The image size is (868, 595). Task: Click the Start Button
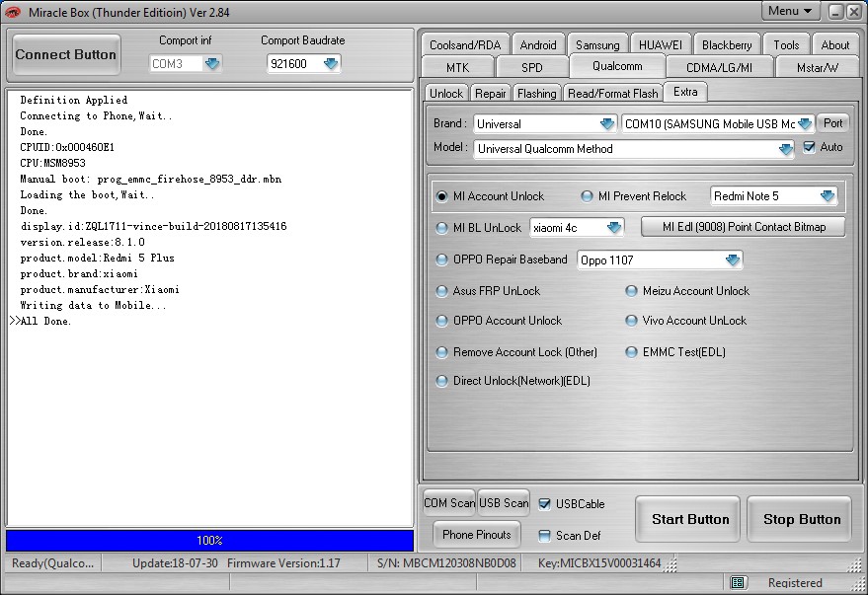[689, 519]
